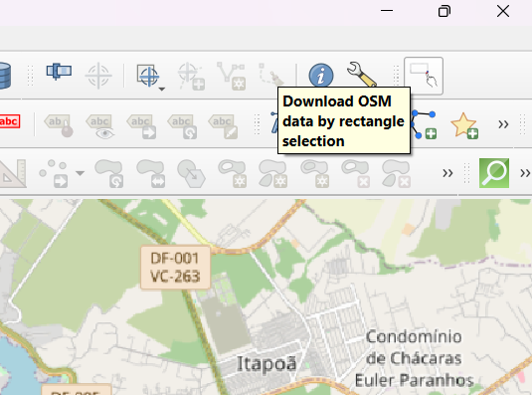Expand the overflow chevron after the green magnifier
The image size is (532, 395).
click(x=526, y=173)
